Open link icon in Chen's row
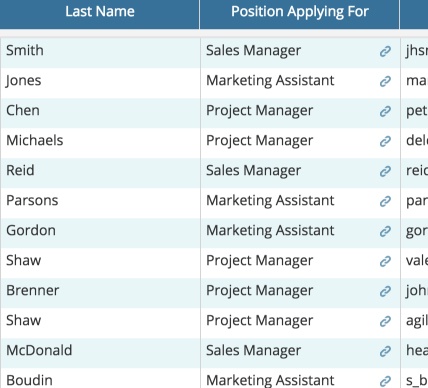The height and width of the screenshot is (388, 428). [385, 111]
